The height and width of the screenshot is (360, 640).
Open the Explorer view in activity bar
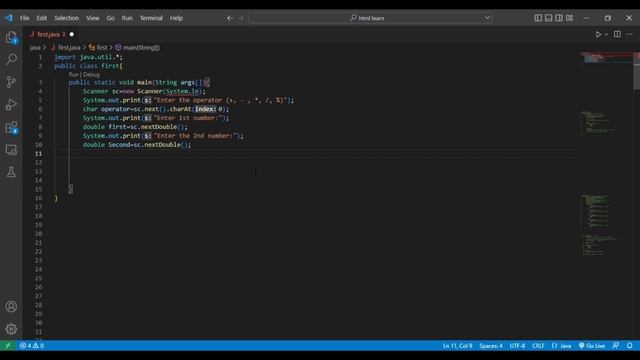click(11, 38)
